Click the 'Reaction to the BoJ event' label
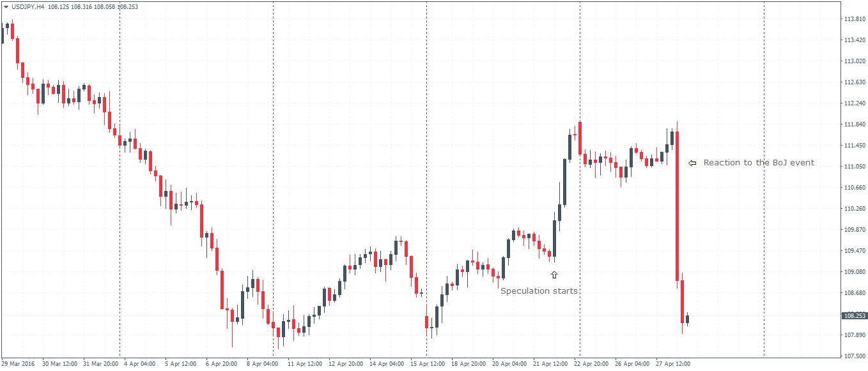The width and height of the screenshot is (868, 371). [x=759, y=163]
